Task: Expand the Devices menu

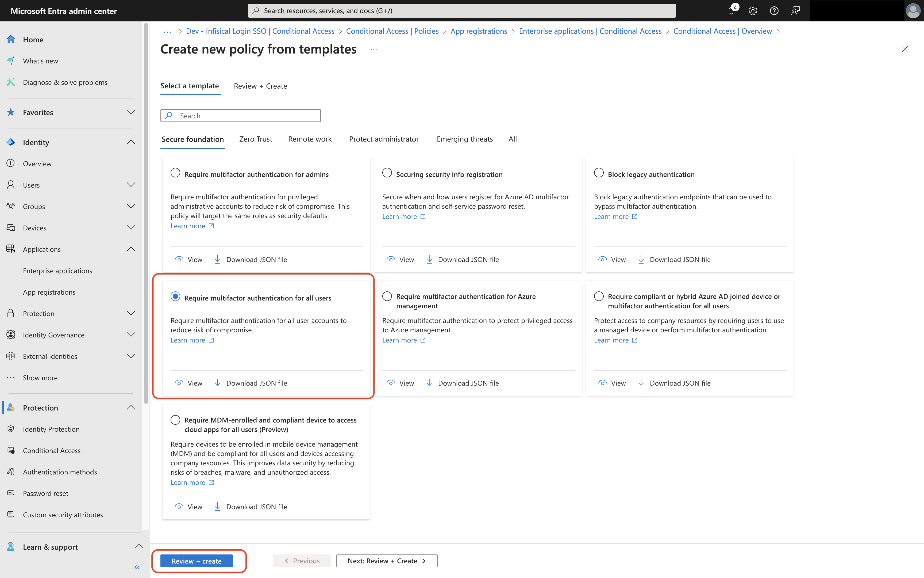Action: tap(131, 228)
